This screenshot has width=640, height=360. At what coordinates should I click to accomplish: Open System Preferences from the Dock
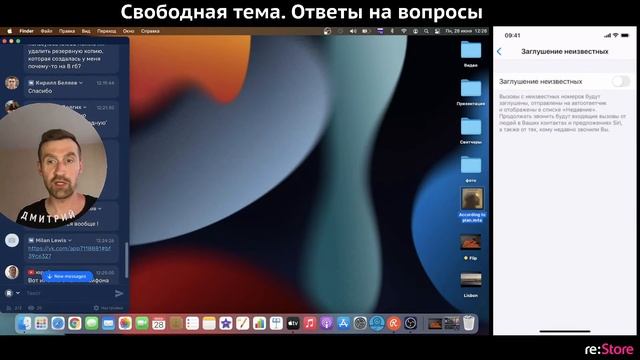coord(360,323)
